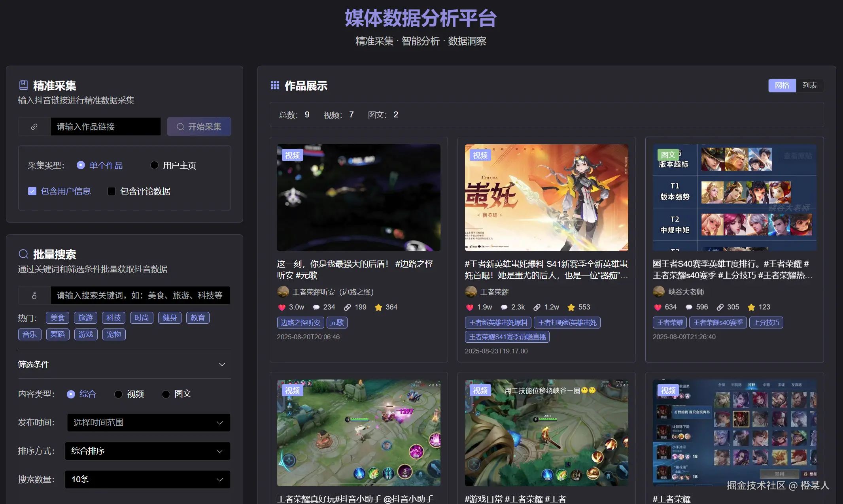The height and width of the screenshot is (504, 843).
Task: Select 用户主页 collection type radio
Action: point(155,165)
